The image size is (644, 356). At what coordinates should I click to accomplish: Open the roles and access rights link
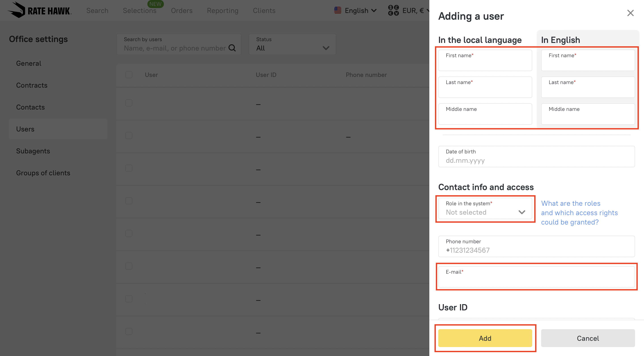click(x=579, y=213)
